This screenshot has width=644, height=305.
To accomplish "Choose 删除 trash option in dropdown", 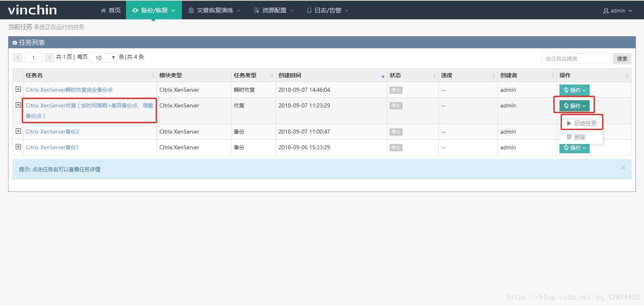I will [576, 137].
